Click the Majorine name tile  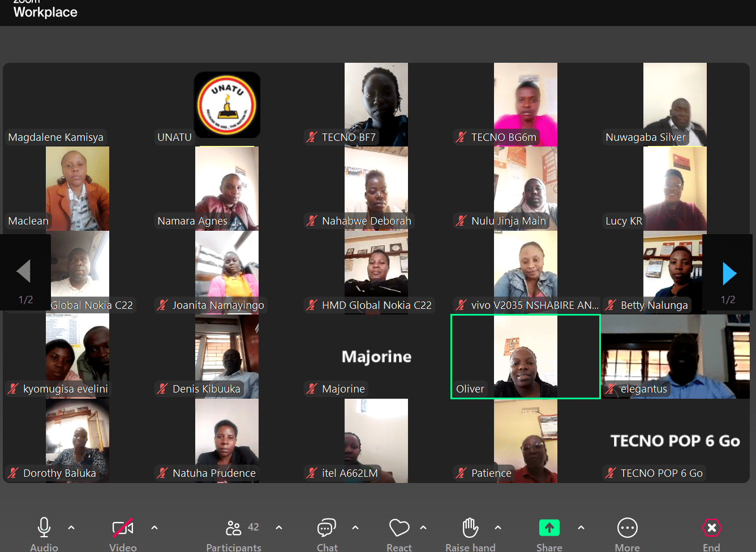pos(376,356)
